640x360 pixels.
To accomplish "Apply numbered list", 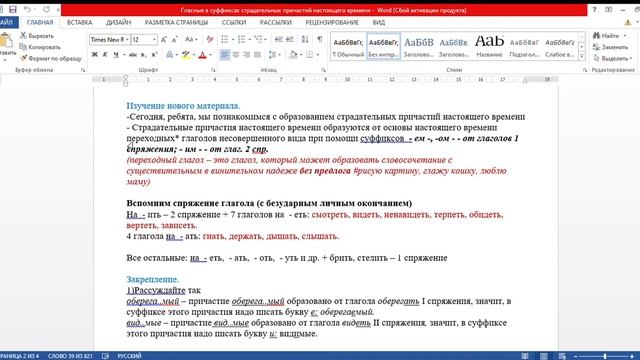I will [x=242, y=40].
